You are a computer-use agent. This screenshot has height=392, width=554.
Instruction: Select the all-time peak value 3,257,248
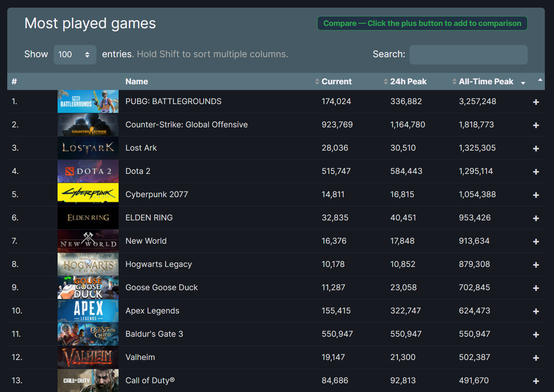pos(477,101)
